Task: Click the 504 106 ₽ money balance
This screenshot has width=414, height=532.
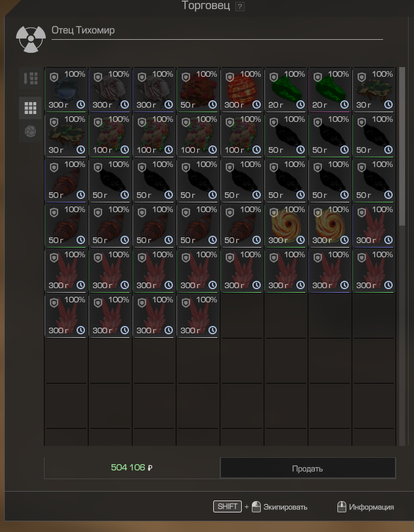Action: pos(132,467)
